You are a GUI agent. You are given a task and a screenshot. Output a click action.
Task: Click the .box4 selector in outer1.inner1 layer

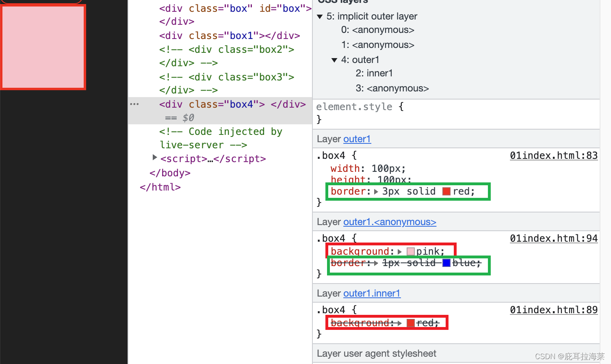331,310
